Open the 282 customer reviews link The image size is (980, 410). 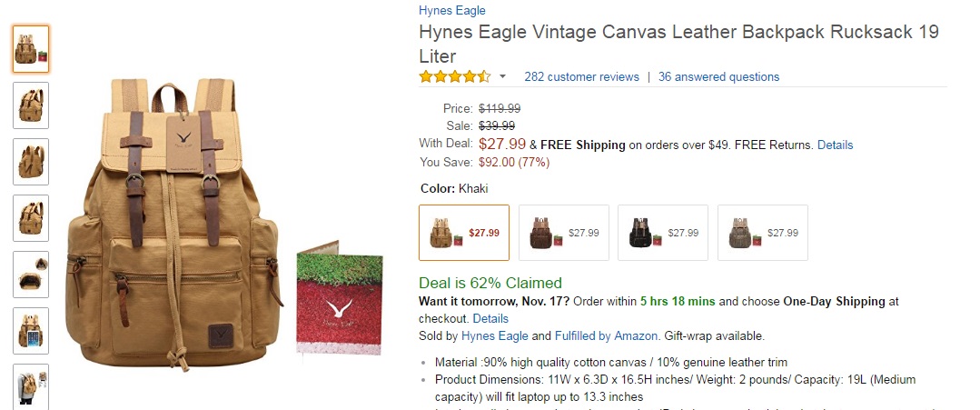click(x=581, y=77)
